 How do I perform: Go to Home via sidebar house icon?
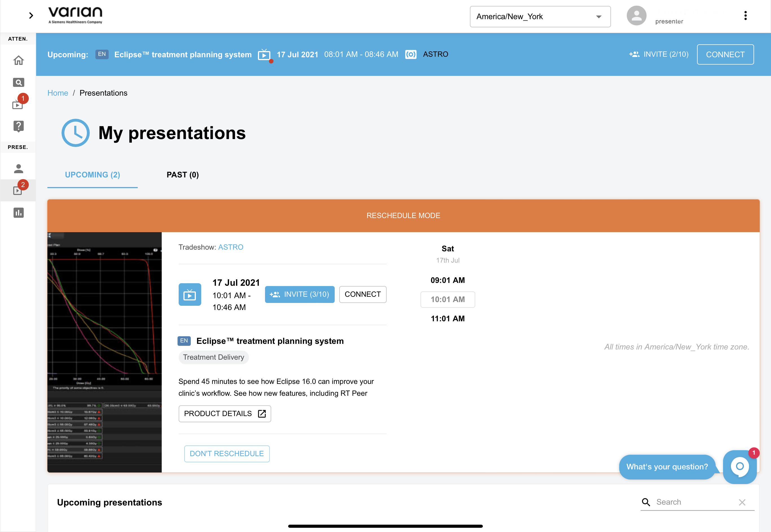point(18,60)
